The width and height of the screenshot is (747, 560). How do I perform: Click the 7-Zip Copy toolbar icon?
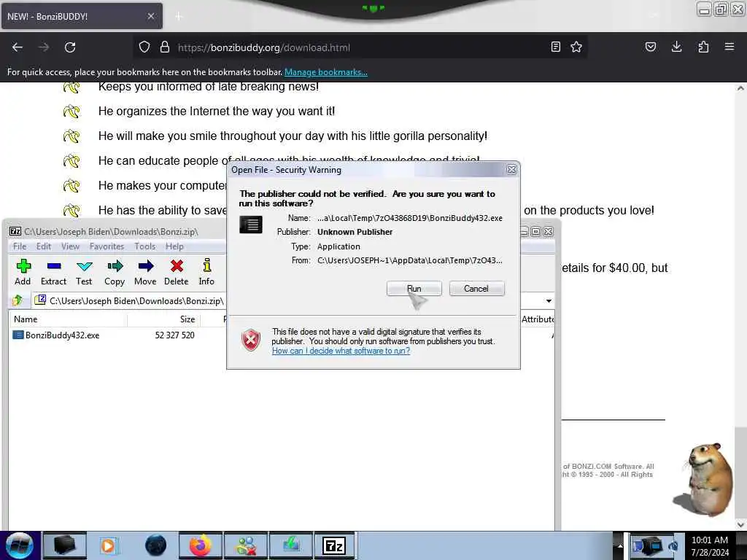coord(115,273)
